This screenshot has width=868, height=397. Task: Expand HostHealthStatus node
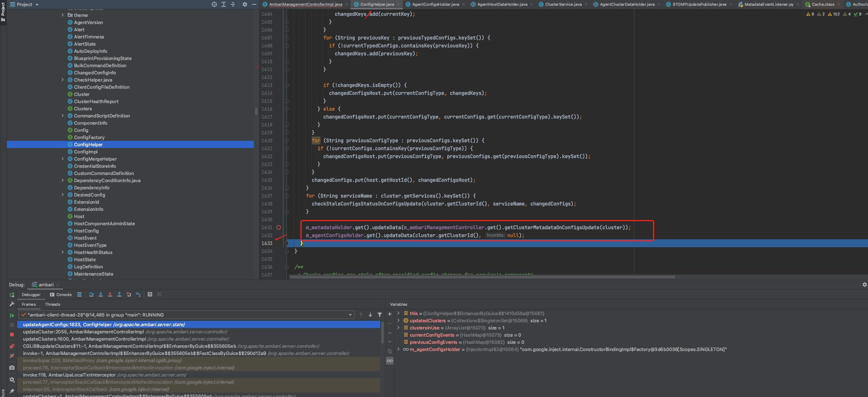(63, 252)
